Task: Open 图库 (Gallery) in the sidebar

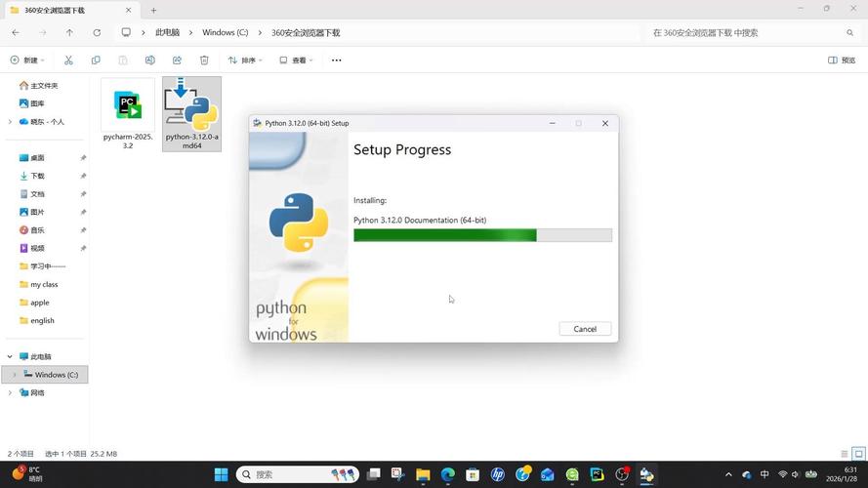Action: pos(31,103)
